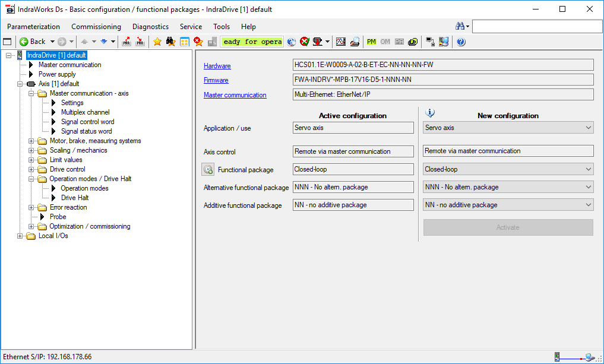Open the Parameterization menu

[x=33, y=27]
